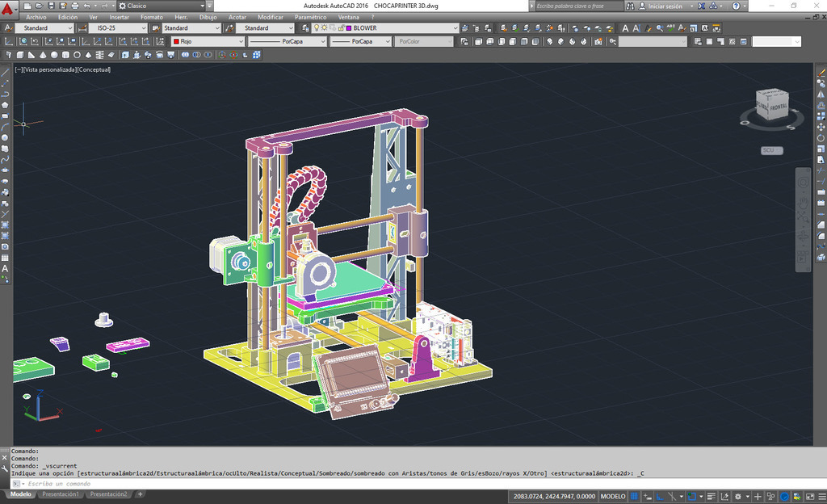Screen dimensions: 827x504
Task: Open the Modificar menu
Action: click(x=270, y=17)
